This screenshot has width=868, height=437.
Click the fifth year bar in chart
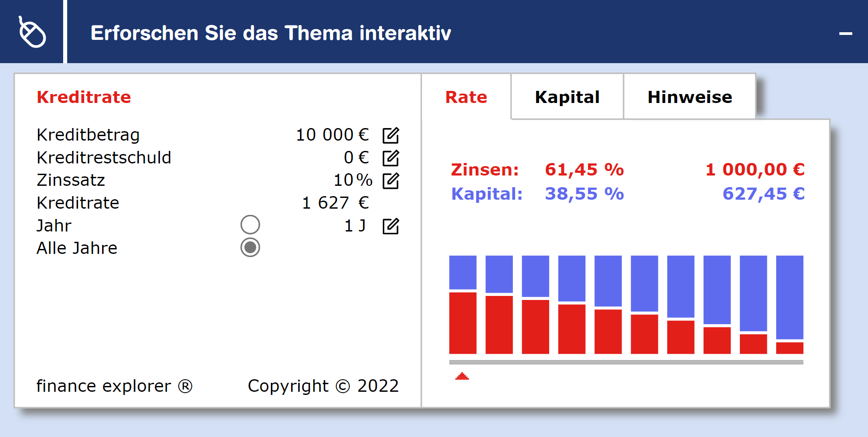pyautogui.click(x=608, y=304)
